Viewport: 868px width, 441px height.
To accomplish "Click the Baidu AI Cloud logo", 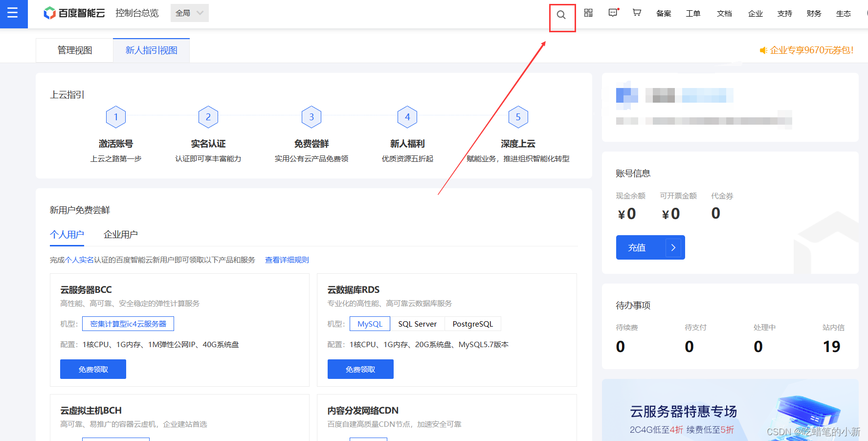I will (x=74, y=13).
